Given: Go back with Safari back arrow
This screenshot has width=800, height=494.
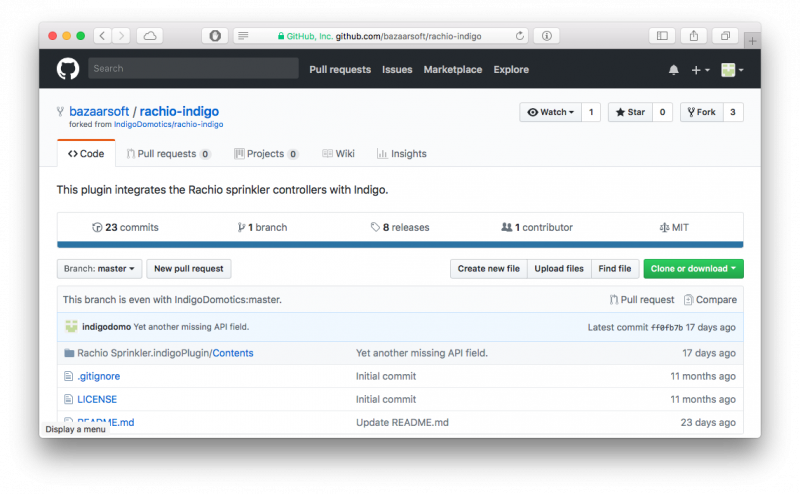Looking at the screenshot, I should (103, 36).
